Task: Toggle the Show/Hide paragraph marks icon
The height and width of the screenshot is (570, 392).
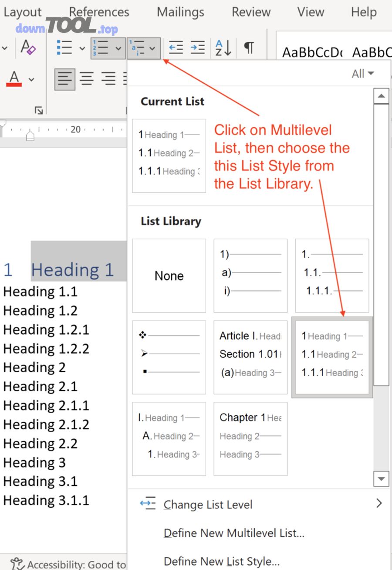Action: point(249,48)
